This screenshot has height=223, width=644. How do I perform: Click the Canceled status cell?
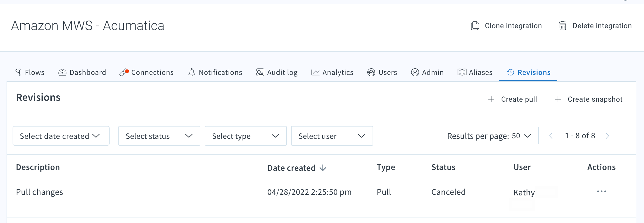449,192
